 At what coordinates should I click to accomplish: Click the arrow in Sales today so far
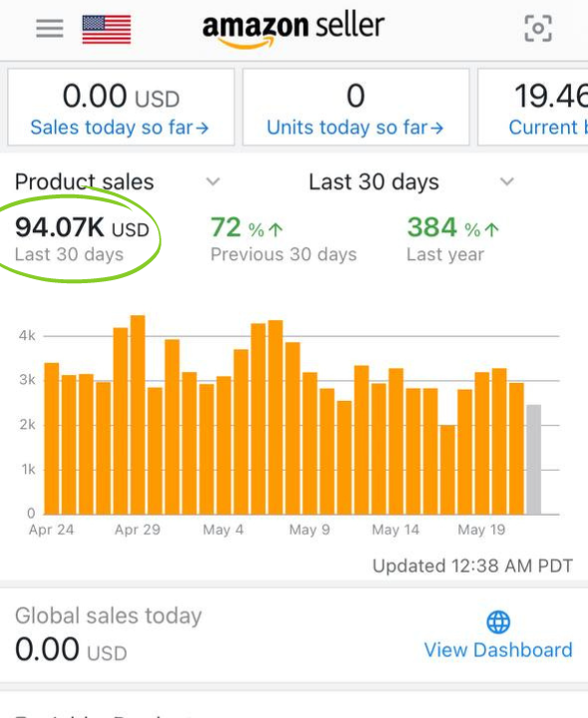click(202, 129)
